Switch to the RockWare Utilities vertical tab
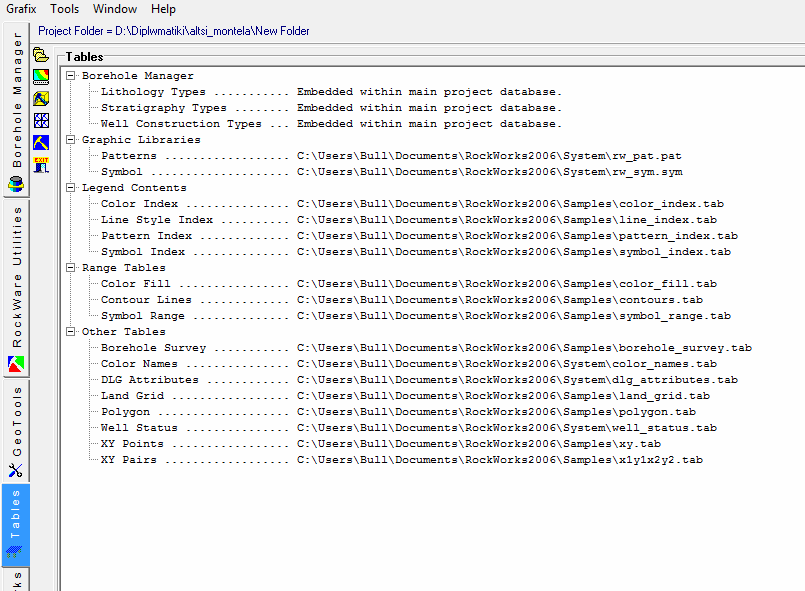This screenshot has height=591, width=805. pos(16,289)
